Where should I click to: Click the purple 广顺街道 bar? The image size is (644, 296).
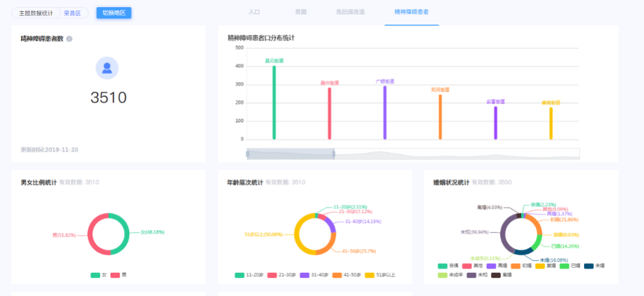tap(385, 112)
